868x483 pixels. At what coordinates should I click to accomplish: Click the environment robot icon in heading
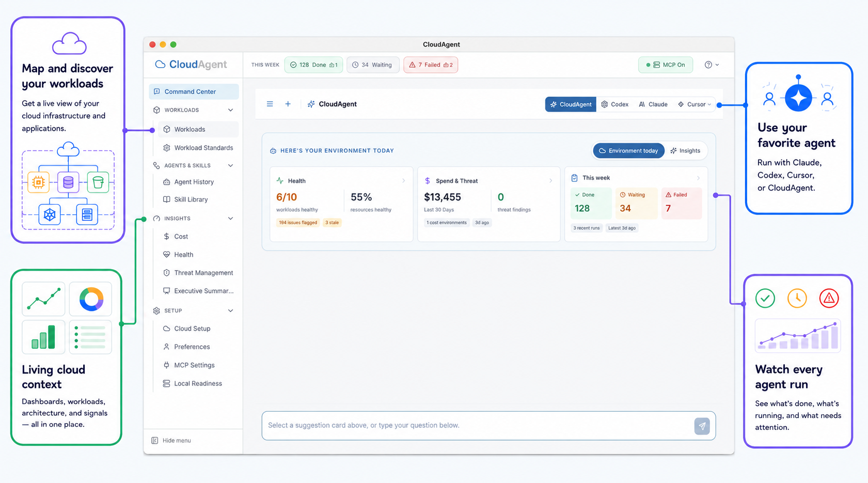coord(273,151)
